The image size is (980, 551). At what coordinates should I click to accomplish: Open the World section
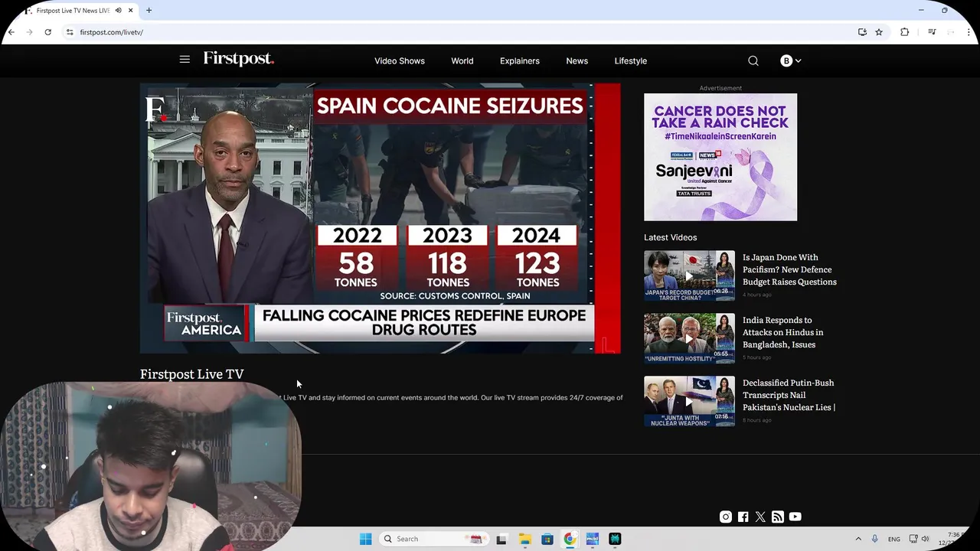462,60
